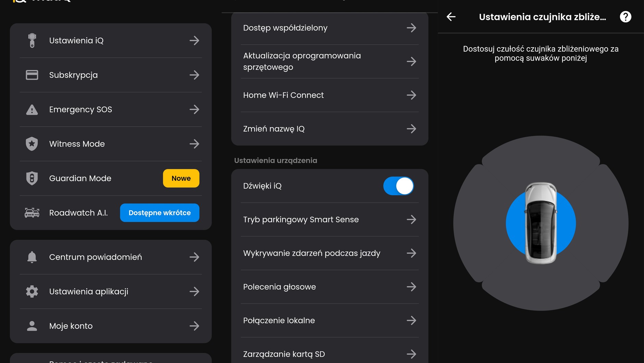
Task: Click the arrow next to Dostęp współdzielony
Action: 411,28
